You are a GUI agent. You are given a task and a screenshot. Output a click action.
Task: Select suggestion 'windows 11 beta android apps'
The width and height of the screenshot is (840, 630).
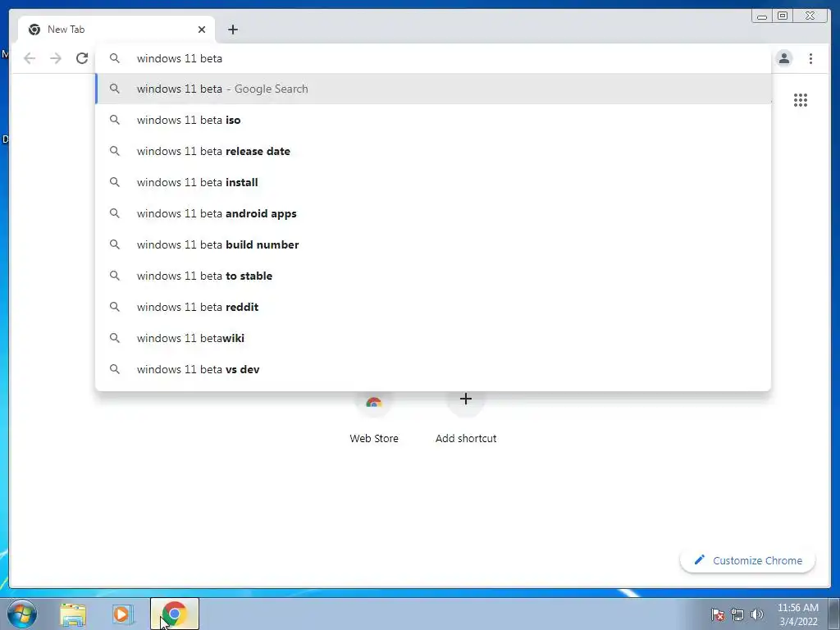point(433,213)
